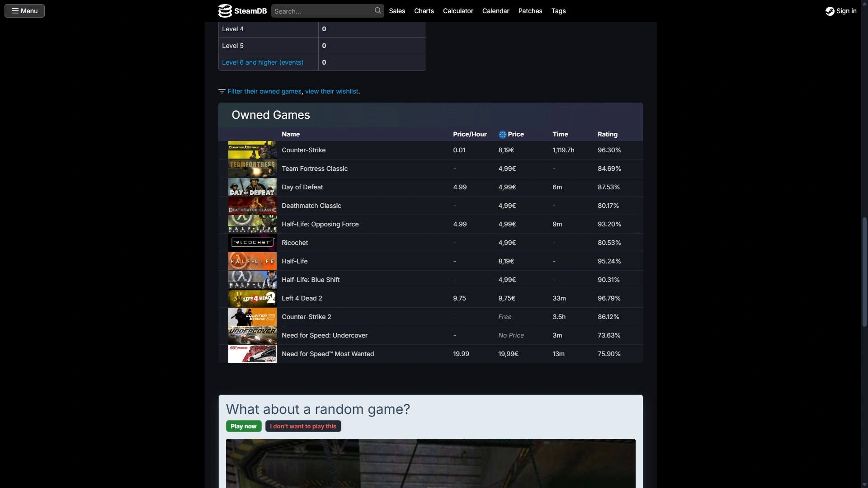Open the hamburger Menu button

click(24, 11)
